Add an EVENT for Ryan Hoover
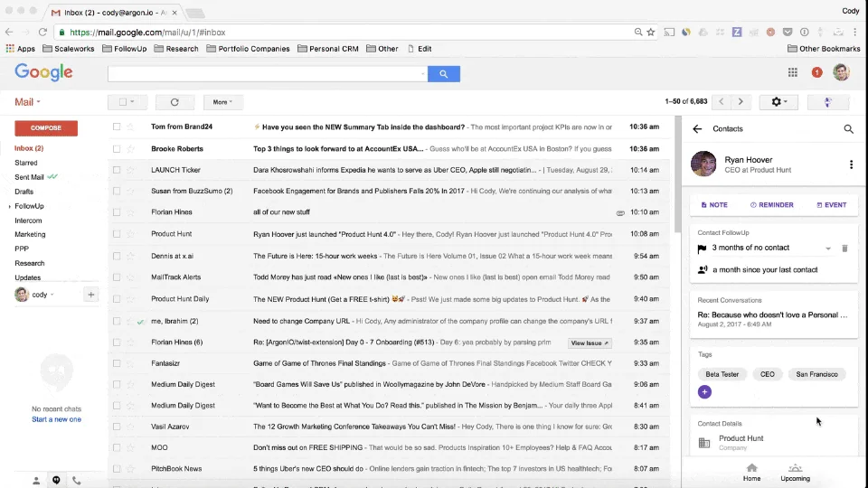 832,205
